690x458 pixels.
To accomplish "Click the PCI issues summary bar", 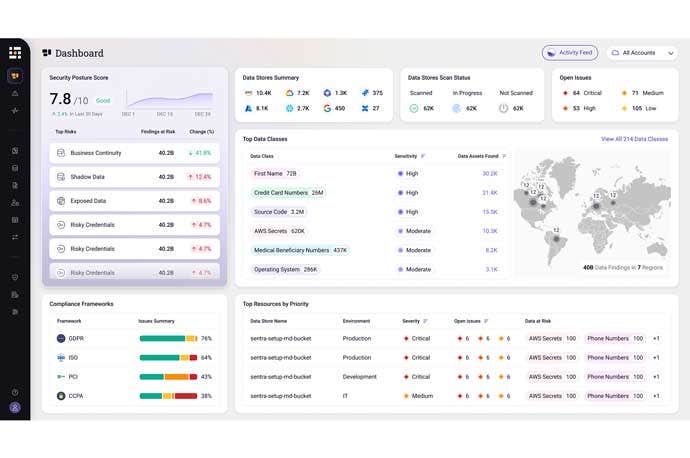I will pyautogui.click(x=167, y=377).
